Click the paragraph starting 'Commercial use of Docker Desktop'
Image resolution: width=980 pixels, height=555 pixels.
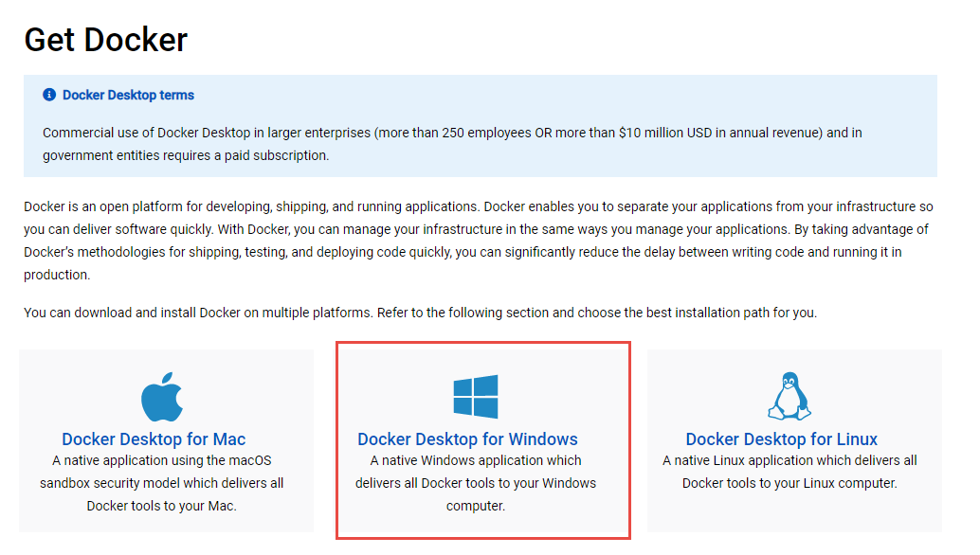click(452, 144)
